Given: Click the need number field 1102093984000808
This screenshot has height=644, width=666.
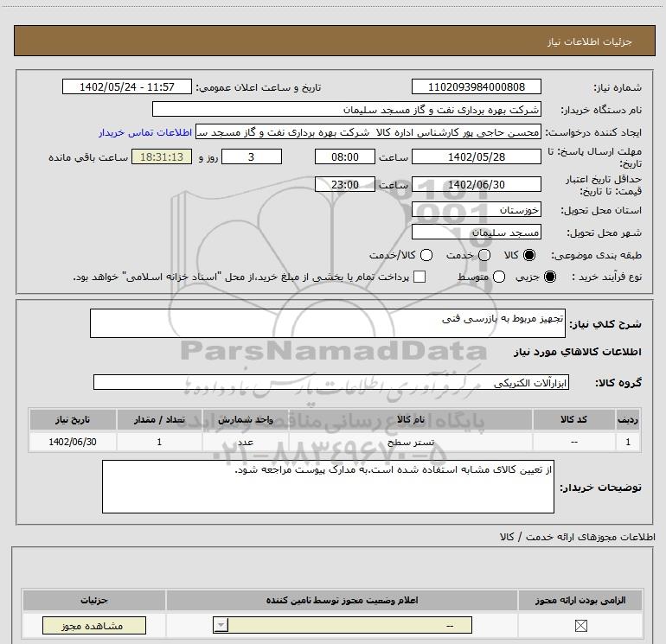Looking at the screenshot, I should [476, 86].
